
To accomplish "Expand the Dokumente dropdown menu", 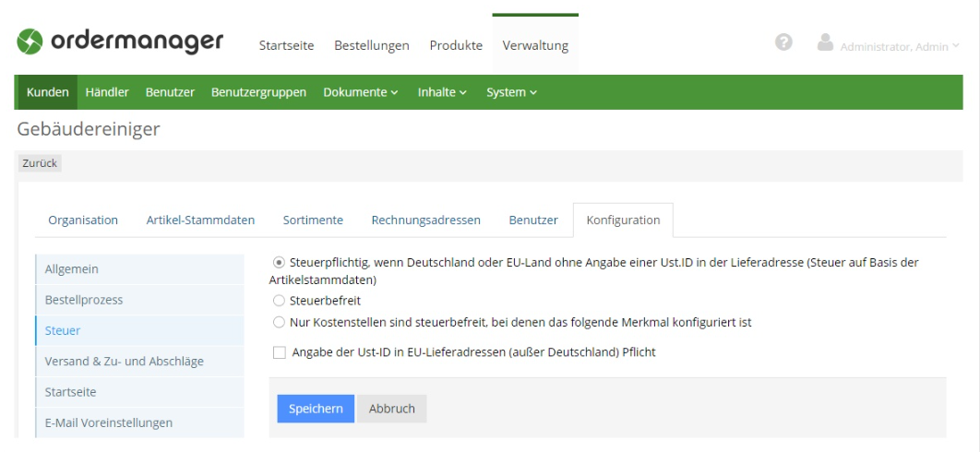I will click(x=361, y=92).
